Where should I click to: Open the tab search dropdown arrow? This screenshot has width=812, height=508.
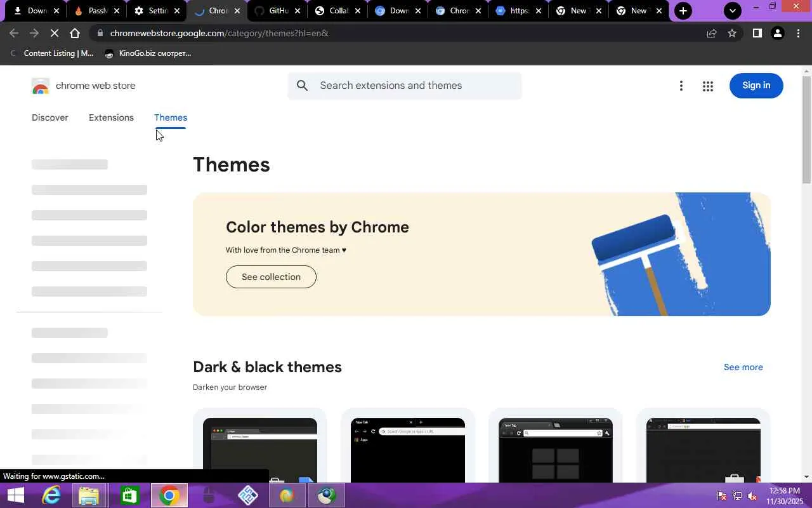[x=733, y=11]
